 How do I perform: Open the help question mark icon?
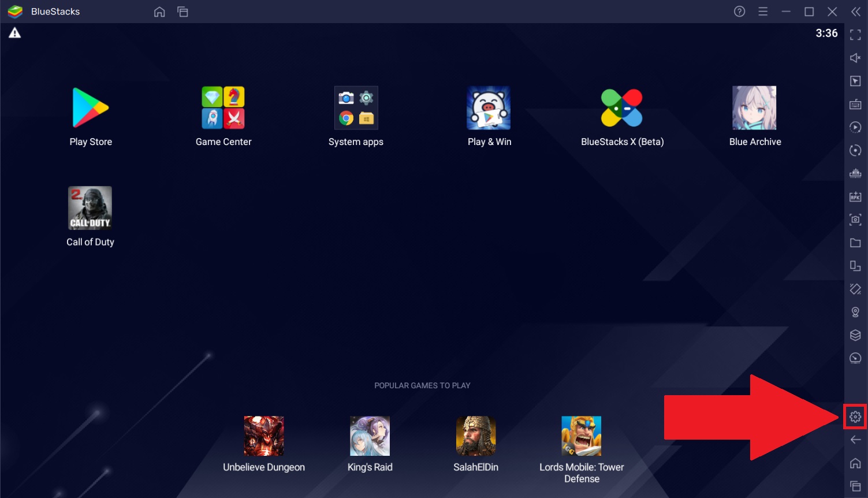(x=739, y=12)
